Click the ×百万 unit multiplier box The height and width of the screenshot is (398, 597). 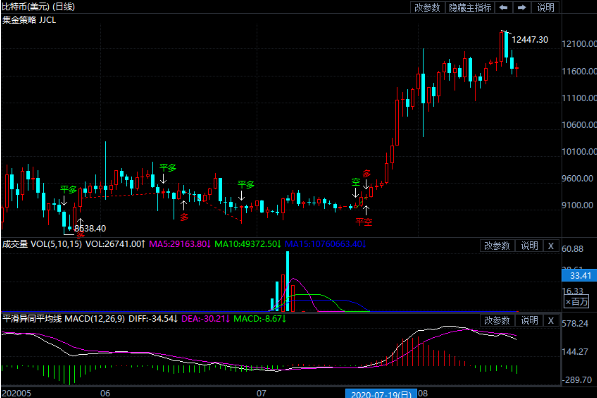[576, 302]
